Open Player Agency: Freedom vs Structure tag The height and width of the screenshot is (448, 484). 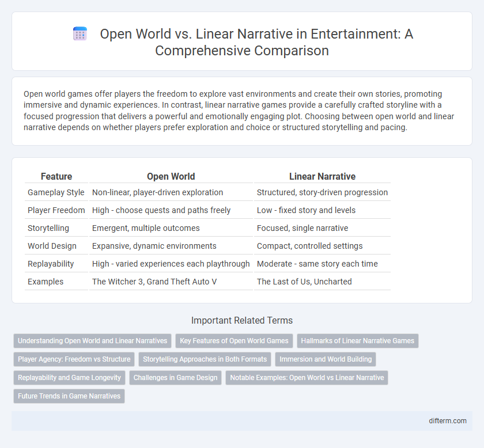pyautogui.click(x=74, y=359)
